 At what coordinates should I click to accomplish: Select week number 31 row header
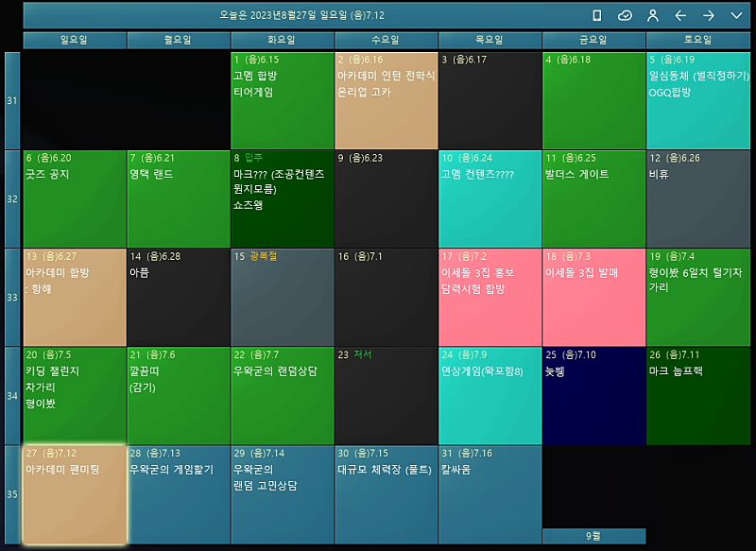point(12,101)
